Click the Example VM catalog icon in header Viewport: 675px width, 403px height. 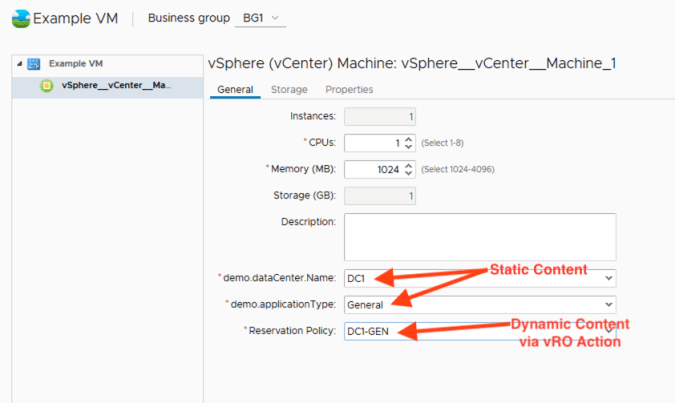(20, 19)
